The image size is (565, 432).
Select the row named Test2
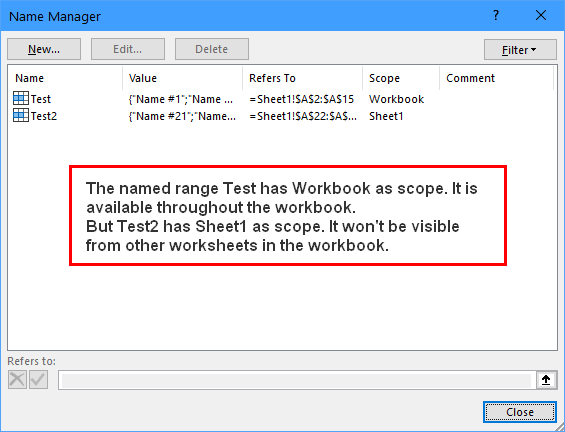[x=282, y=116]
